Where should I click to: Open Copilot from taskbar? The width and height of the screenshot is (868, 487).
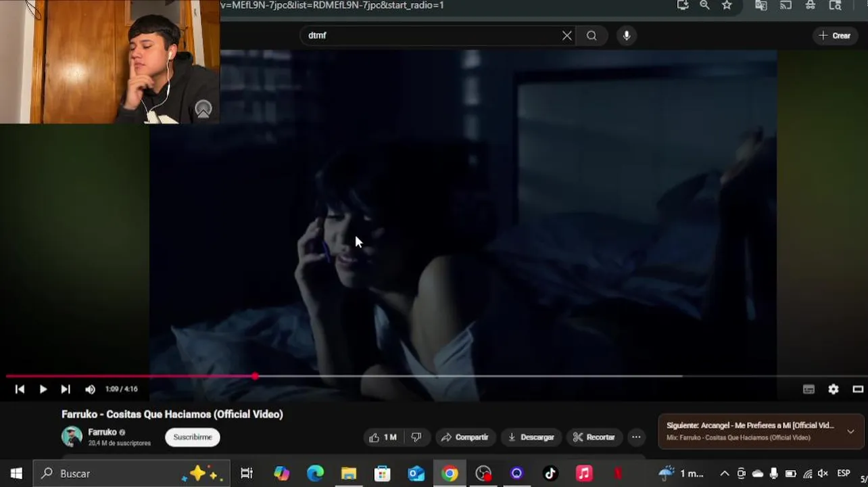pyautogui.click(x=281, y=473)
